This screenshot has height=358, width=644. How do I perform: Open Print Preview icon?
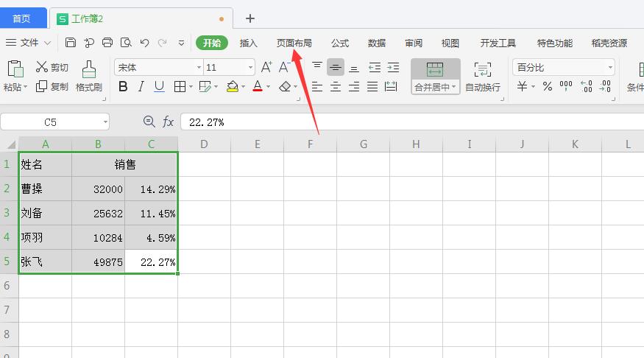point(126,42)
